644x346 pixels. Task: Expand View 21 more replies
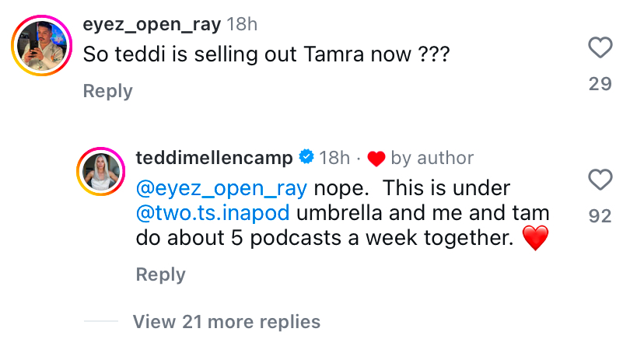point(226,321)
